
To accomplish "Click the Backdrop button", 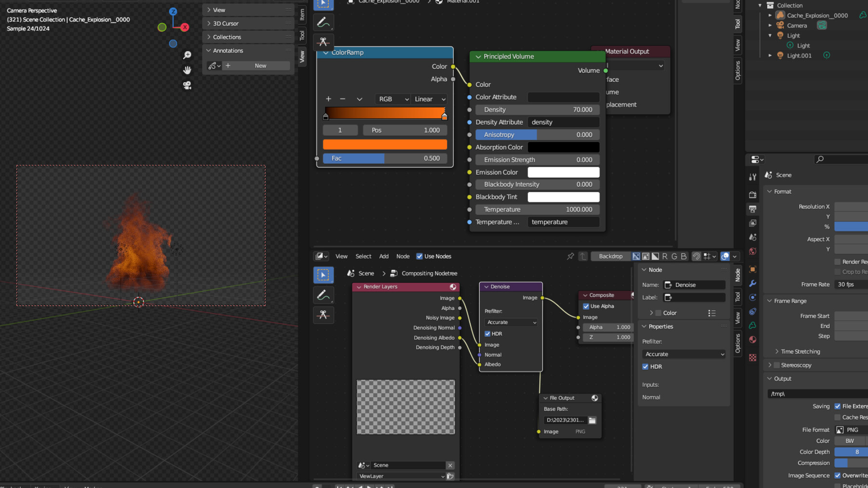I will [610, 256].
